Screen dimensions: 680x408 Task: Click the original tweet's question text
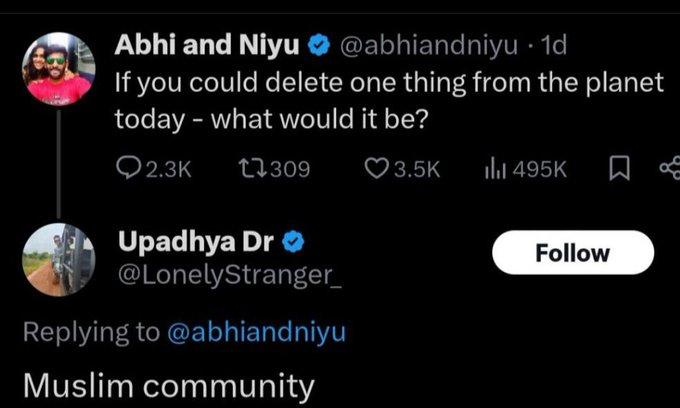pos(388,100)
